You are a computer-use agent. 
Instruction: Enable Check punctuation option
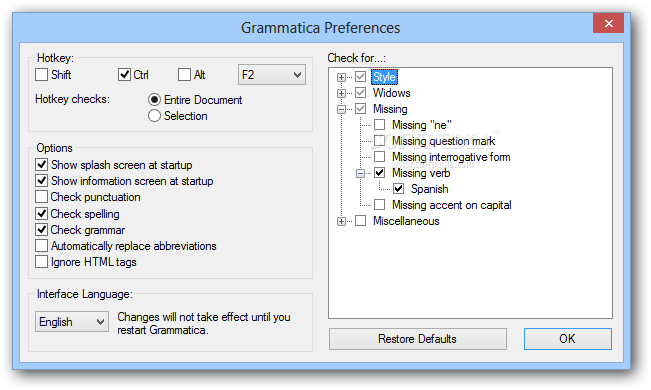tap(42, 197)
